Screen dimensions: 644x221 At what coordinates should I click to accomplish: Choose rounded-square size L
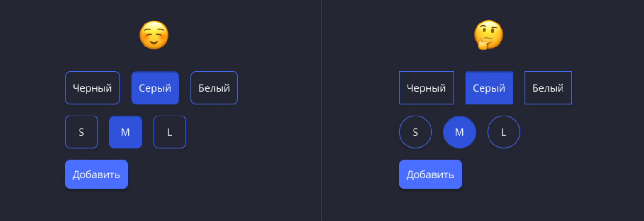click(170, 132)
